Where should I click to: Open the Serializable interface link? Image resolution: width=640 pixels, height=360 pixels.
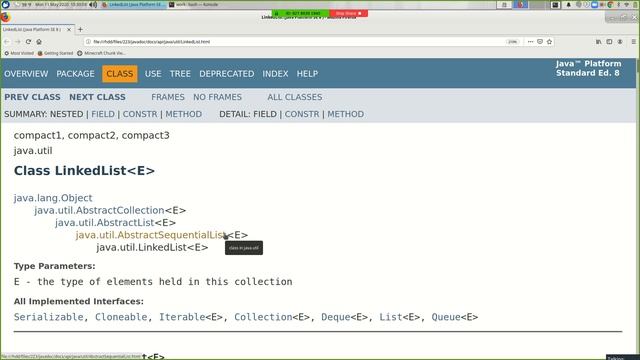(48, 317)
